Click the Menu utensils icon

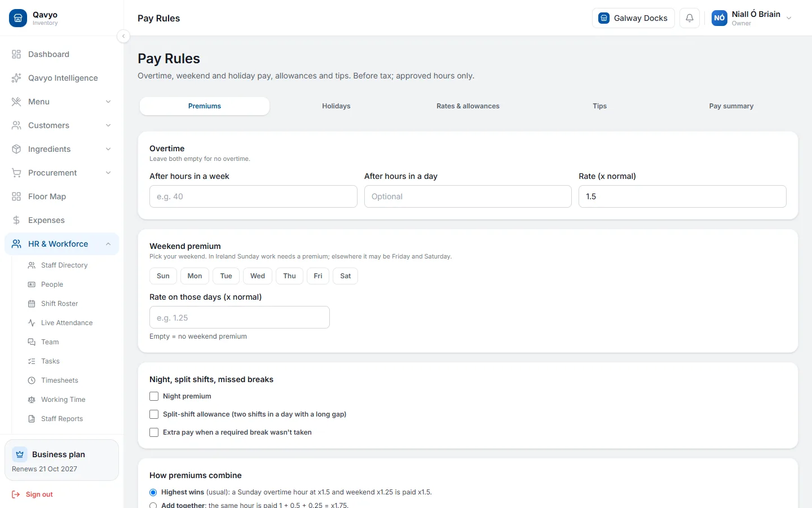16,102
